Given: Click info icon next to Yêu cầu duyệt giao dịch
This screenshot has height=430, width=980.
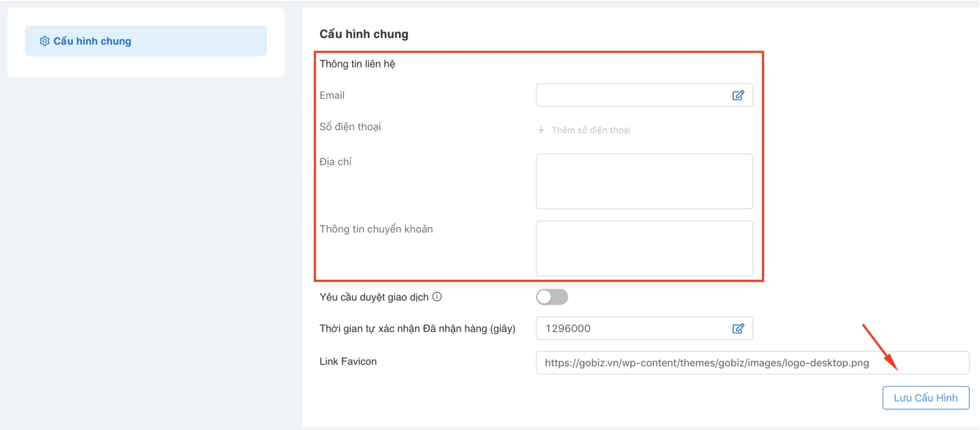Looking at the screenshot, I should (437, 297).
